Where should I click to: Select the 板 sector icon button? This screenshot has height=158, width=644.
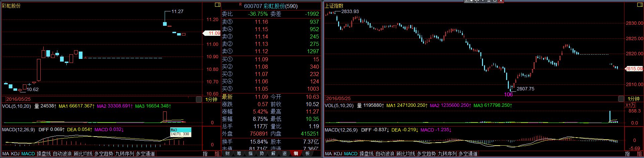coord(307,154)
